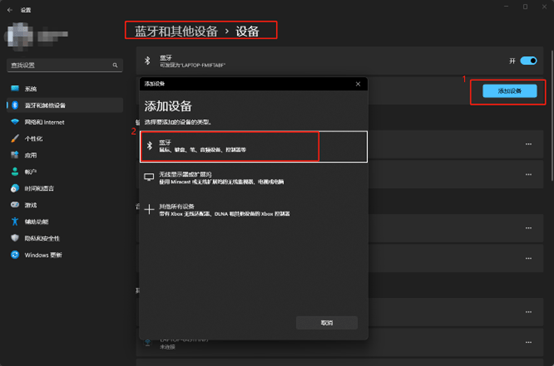Open 个性化 paintbrush settings category
Screen dimensions: 554x366
(x=65, y=138)
